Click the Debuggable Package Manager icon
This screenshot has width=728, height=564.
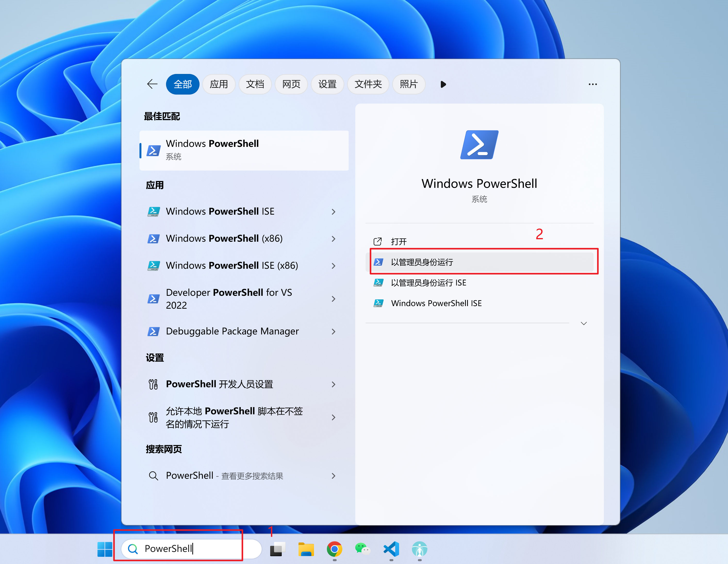pos(154,332)
